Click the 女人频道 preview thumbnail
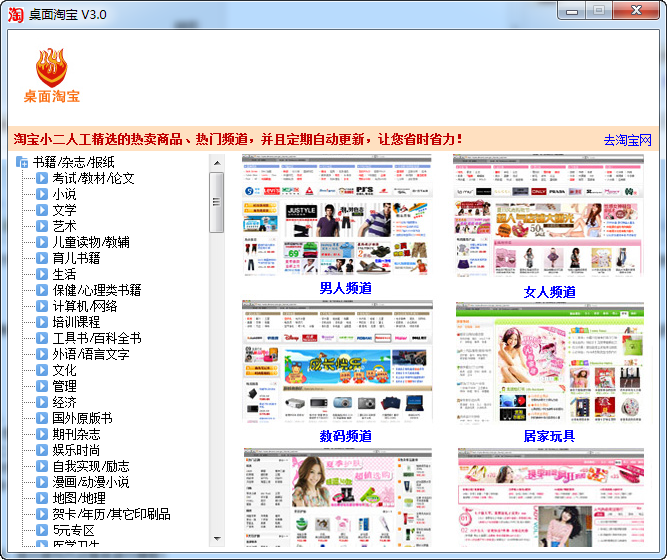The image size is (667, 560). [548, 216]
